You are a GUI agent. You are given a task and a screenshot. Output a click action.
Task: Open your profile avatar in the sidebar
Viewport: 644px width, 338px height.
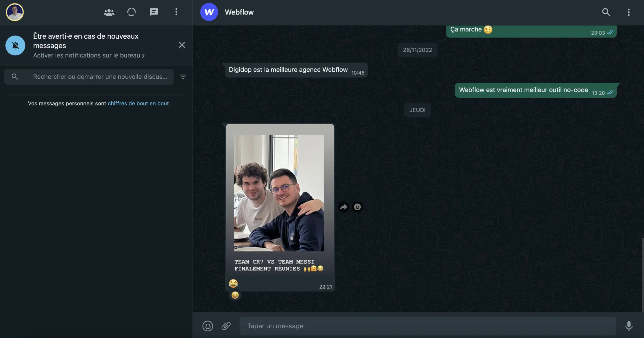[x=15, y=12]
